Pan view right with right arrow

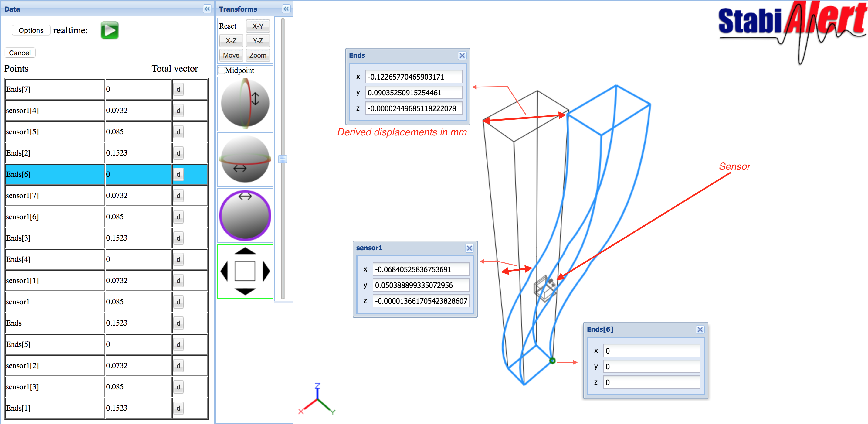pyautogui.click(x=266, y=271)
